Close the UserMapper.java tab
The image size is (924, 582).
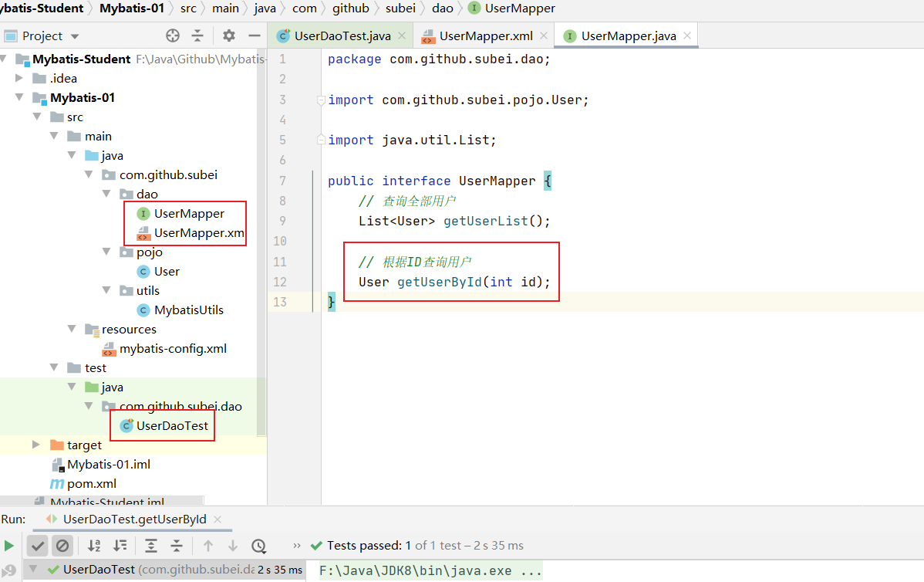tap(686, 36)
